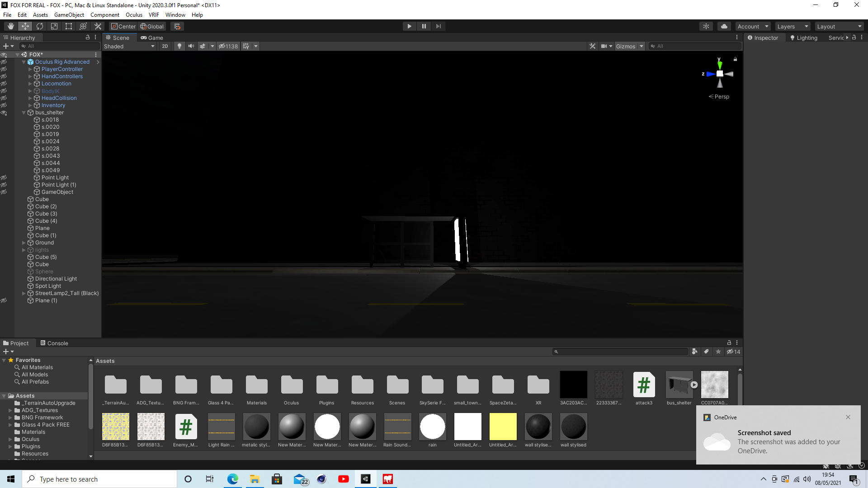
Task: Dismiss the OneDrive notification
Action: tap(848, 417)
